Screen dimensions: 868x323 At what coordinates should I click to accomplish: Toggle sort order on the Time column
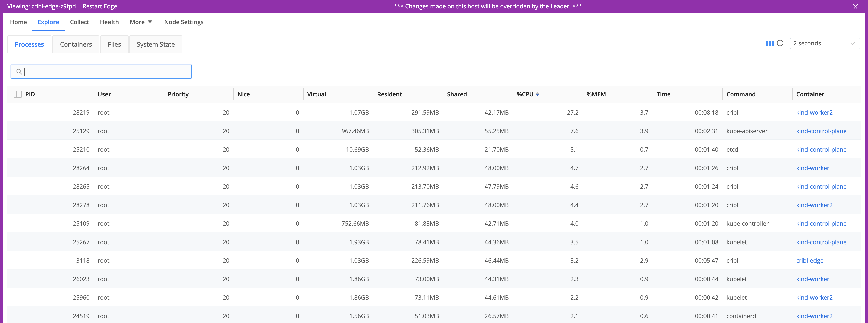[x=663, y=94]
